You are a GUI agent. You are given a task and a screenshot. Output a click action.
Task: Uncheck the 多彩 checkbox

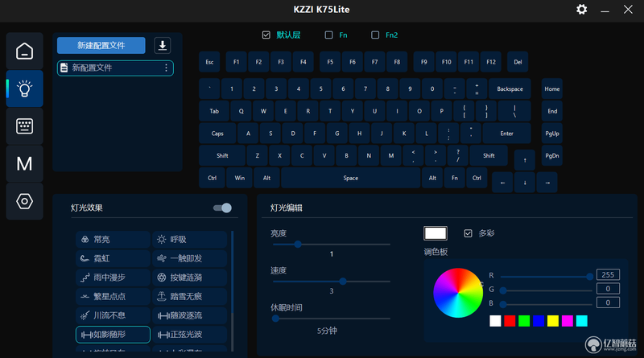[468, 233]
